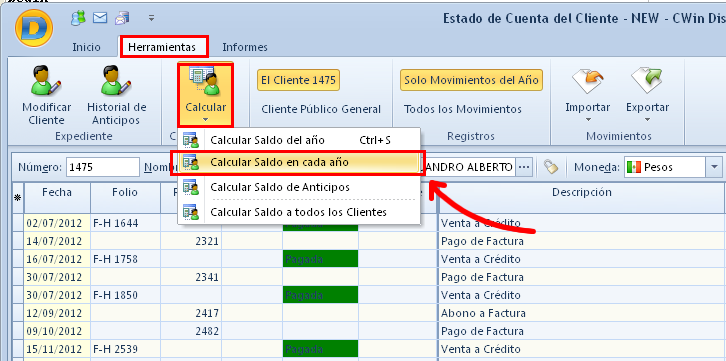Click the send-mail icon in quick access toolbar
The width and height of the screenshot is (726, 361).
[122, 19]
